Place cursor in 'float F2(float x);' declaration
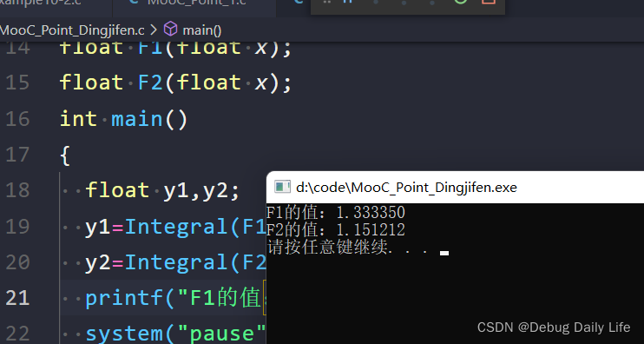Screen dimensions: 644x344 176,83
